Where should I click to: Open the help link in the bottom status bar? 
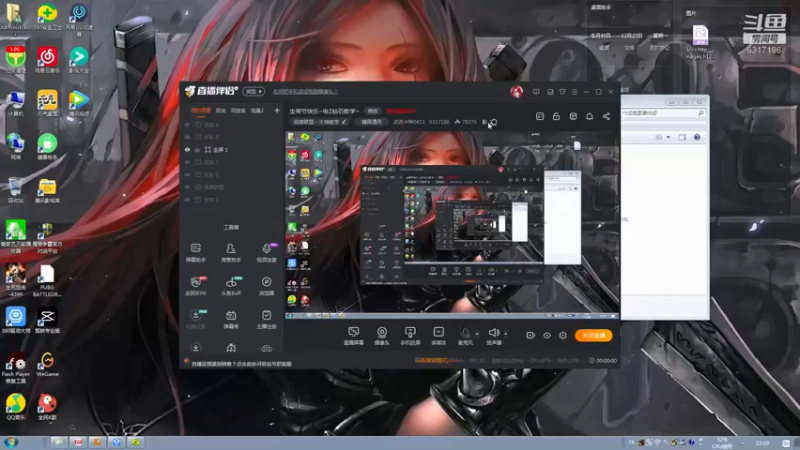(241, 364)
